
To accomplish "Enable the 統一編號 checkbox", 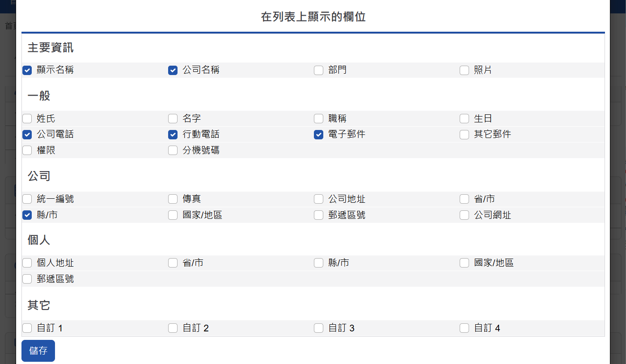I will tap(27, 199).
